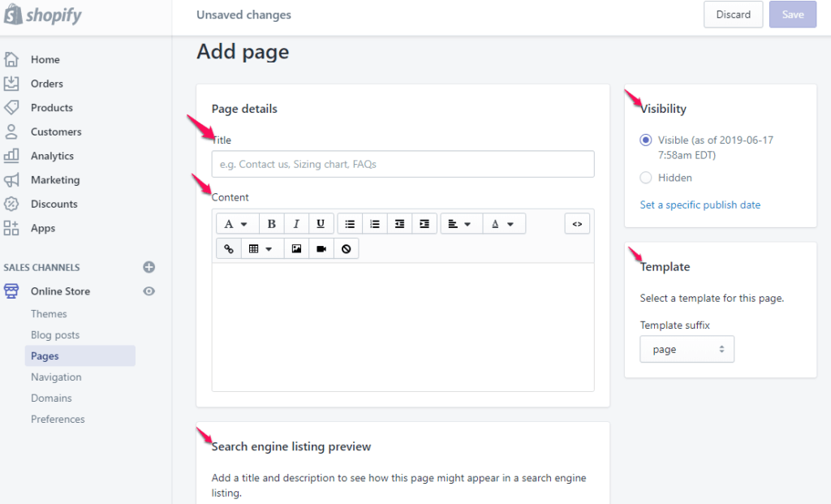Go to Navigation under Online Store
This screenshot has width=831, height=504.
click(x=56, y=377)
